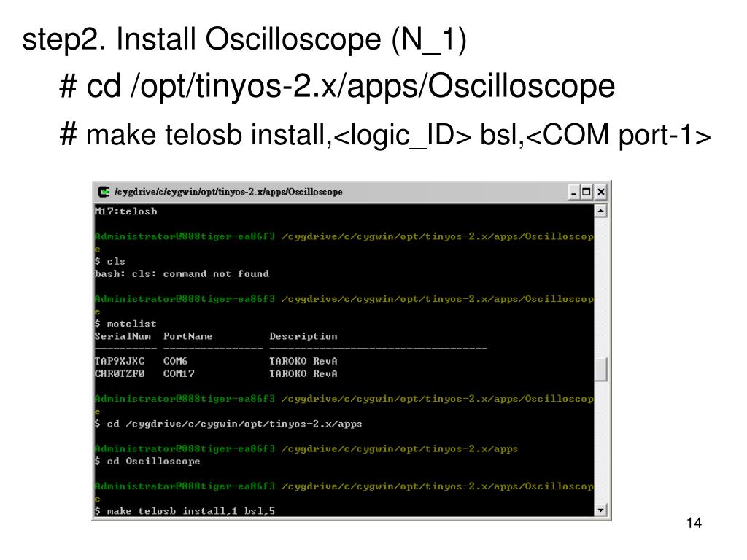Click the '$ cls' command line
Image resolution: width=747 pixels, height=560 pixels.
click(x=110, y=261)
